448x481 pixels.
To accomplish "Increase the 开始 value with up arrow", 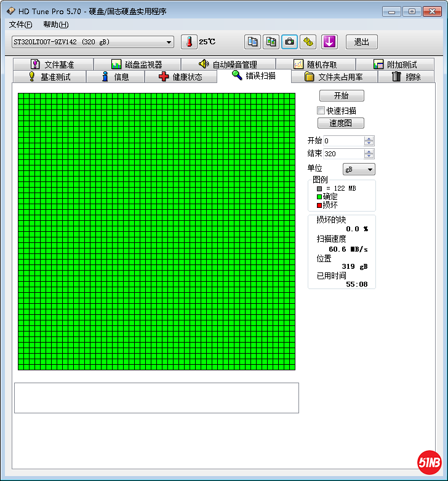I will click(x=369, y=138).
